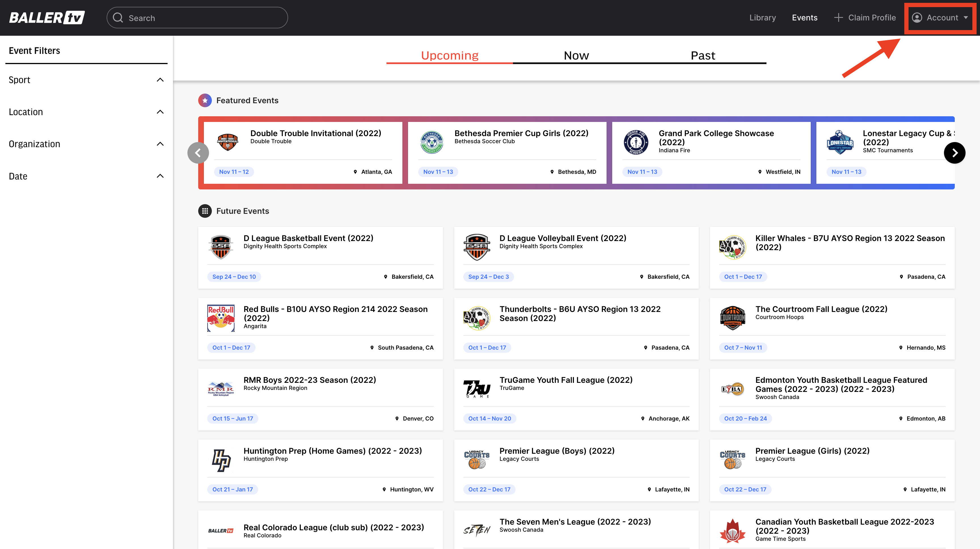Click Legacy Courts logo for Premier League (Boys)
980x549 pixels.
[477, 460]
